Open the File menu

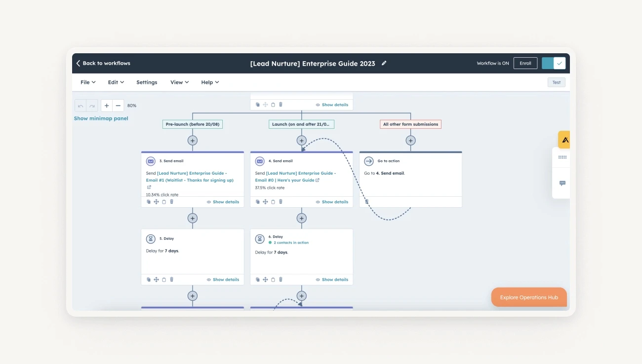tap(88, 82)
